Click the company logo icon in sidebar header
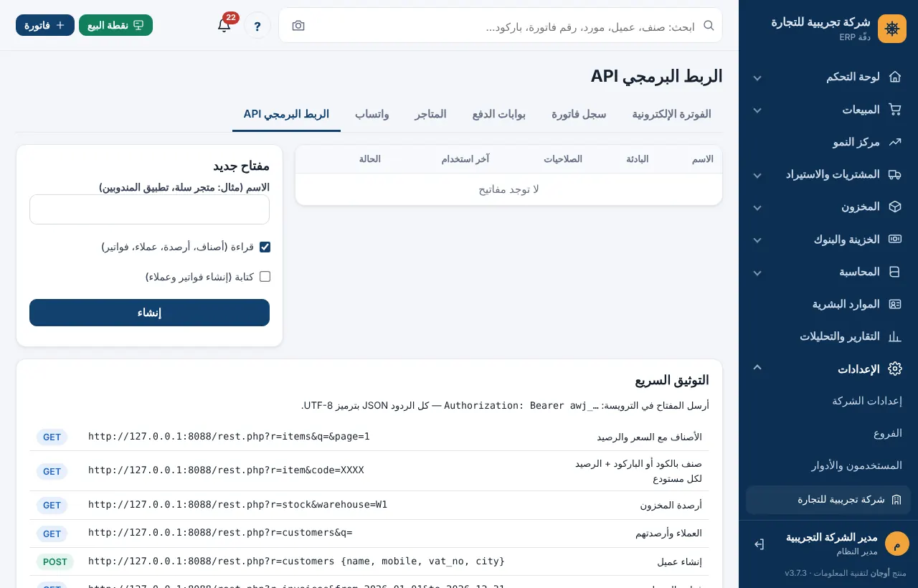The image size is (918, 588). click(892, 29)
